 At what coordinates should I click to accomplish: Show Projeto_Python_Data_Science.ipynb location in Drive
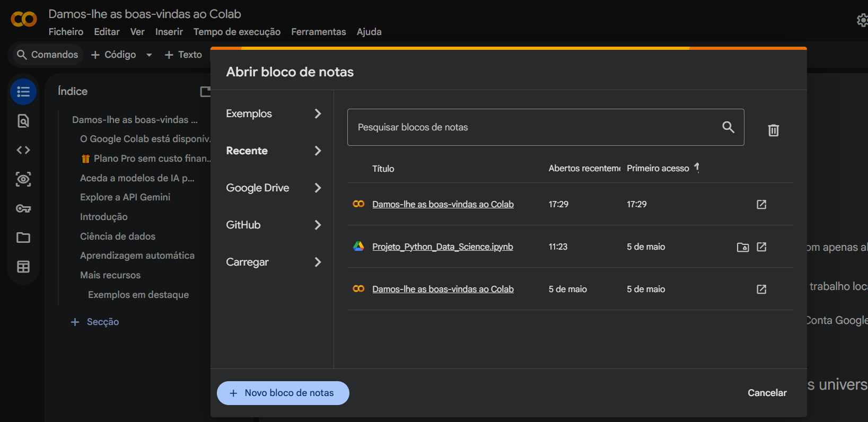pos(743,247)
